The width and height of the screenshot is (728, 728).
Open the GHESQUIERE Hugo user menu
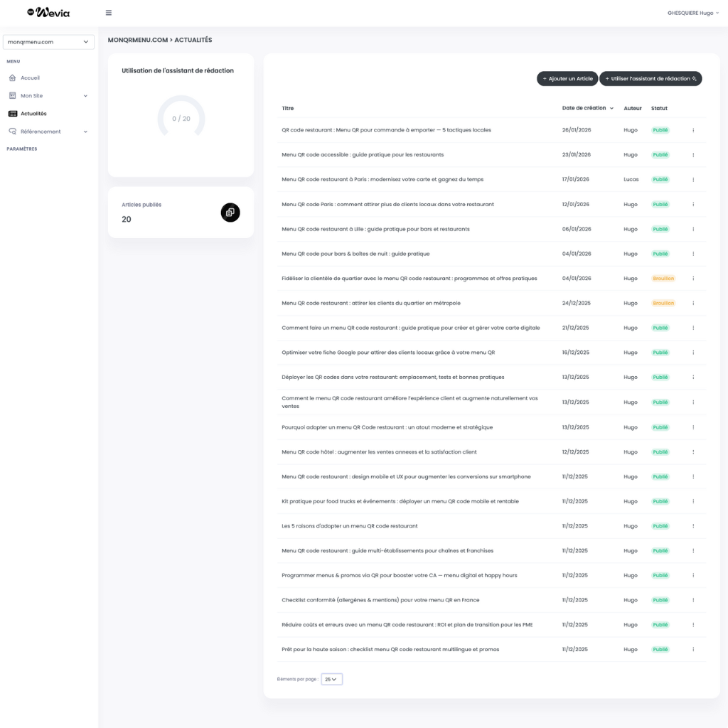coord(692,13)
